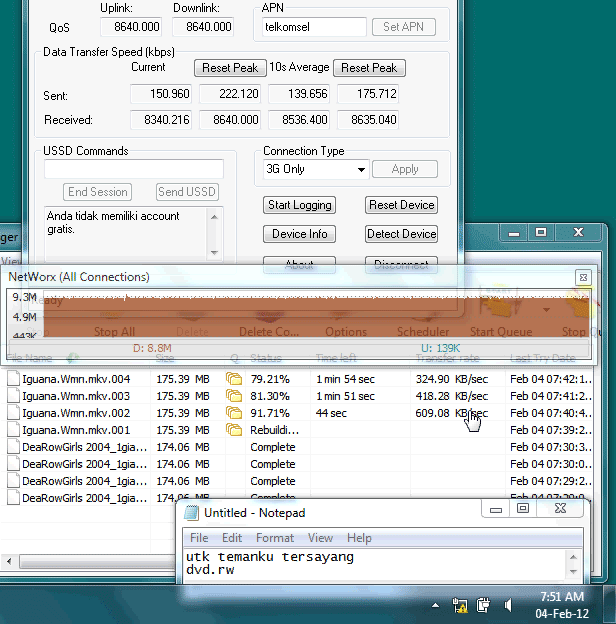The width and height of the screenshot is (616, 624).
Task: Click the Notepad text area
Action: pos(374,564)
